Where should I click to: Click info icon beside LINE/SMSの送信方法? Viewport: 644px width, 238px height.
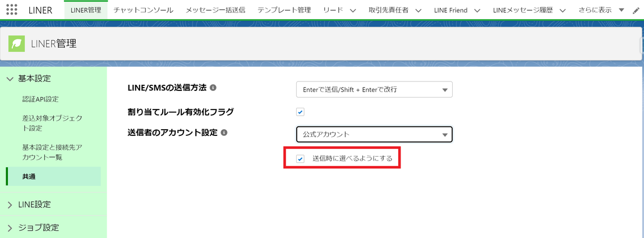213,88
